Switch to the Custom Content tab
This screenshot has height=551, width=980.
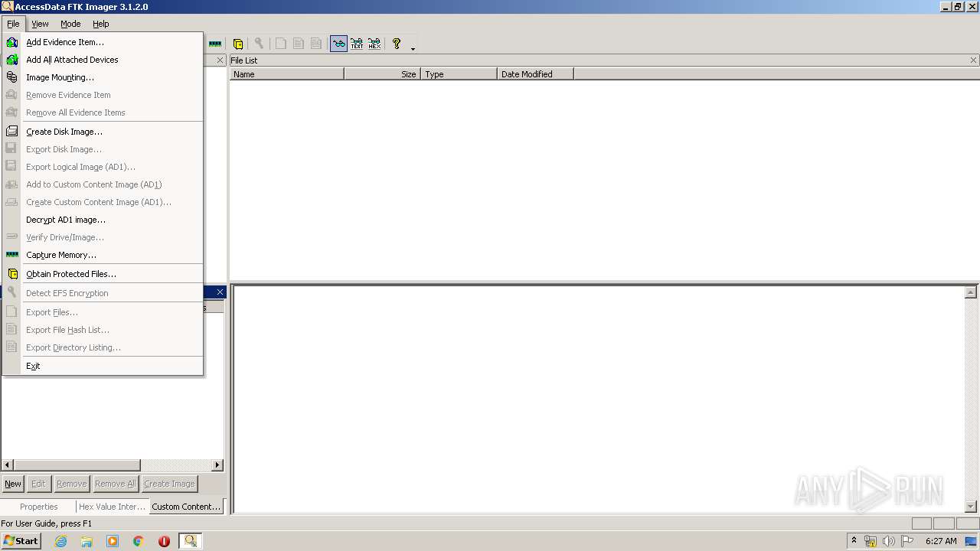[186, 507]
